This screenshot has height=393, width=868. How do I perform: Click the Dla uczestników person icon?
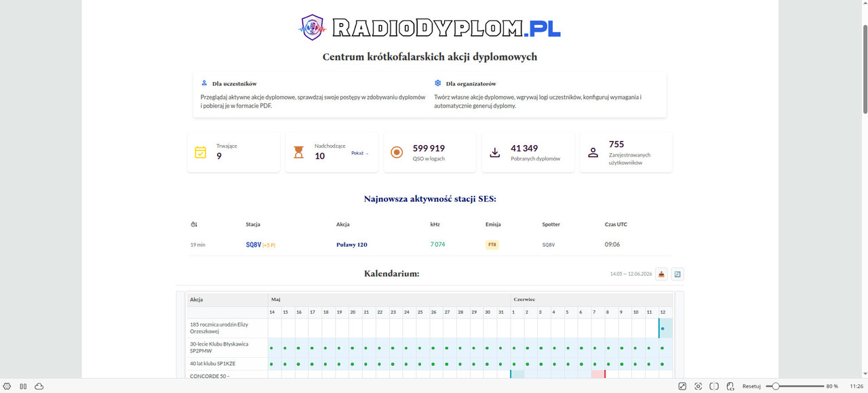(204, 83)
